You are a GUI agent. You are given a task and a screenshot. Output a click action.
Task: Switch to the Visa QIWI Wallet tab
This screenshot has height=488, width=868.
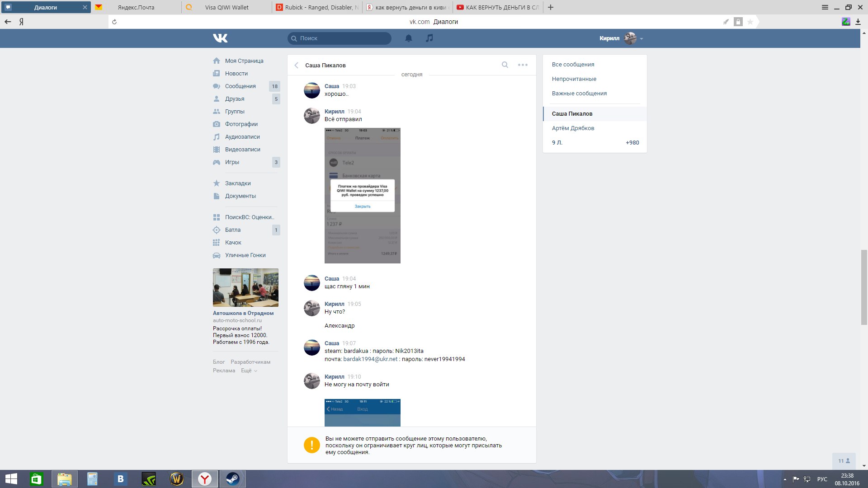click(x=226, y=7)
